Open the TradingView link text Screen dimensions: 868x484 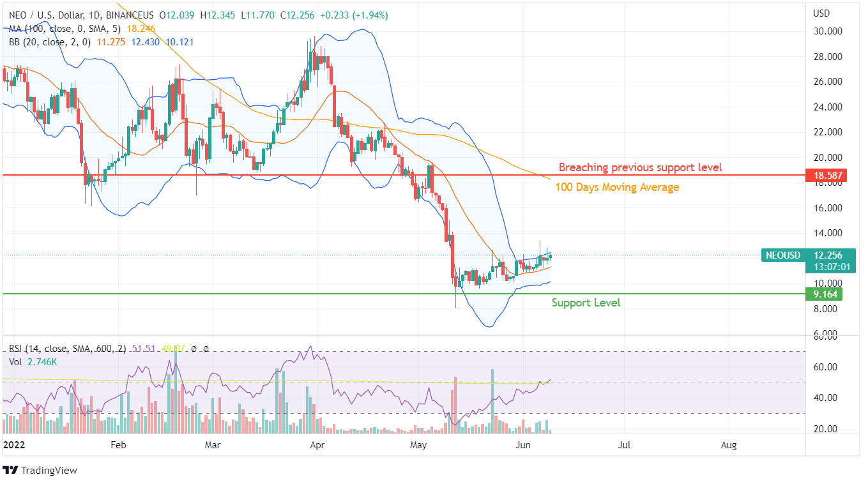(49, 470)
